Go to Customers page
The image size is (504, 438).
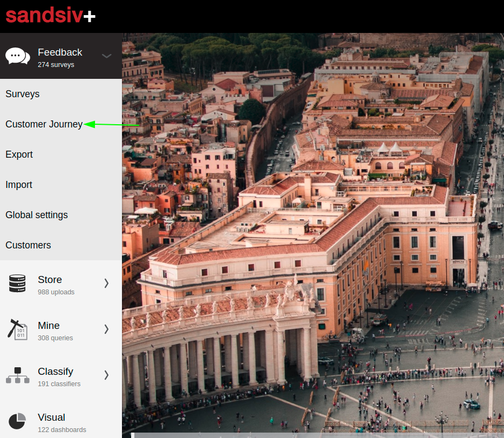[28, 245]
